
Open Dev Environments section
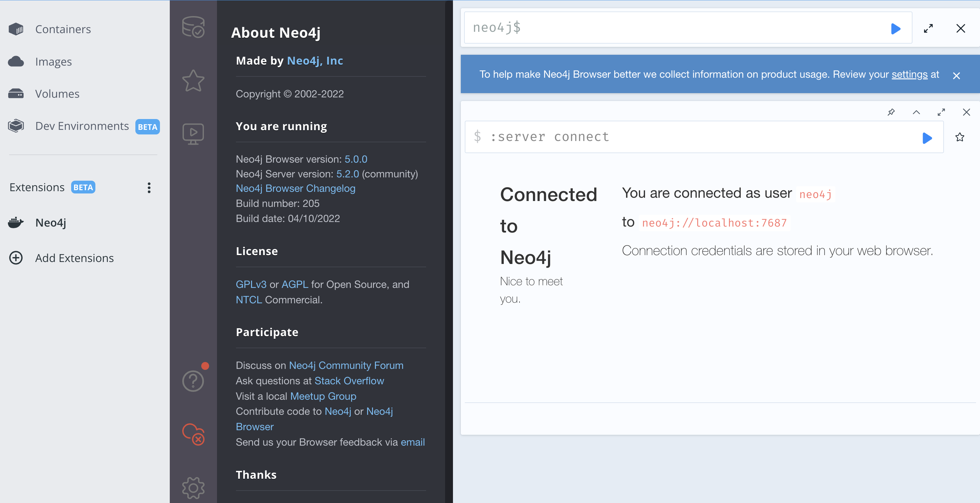coord(82,126)
